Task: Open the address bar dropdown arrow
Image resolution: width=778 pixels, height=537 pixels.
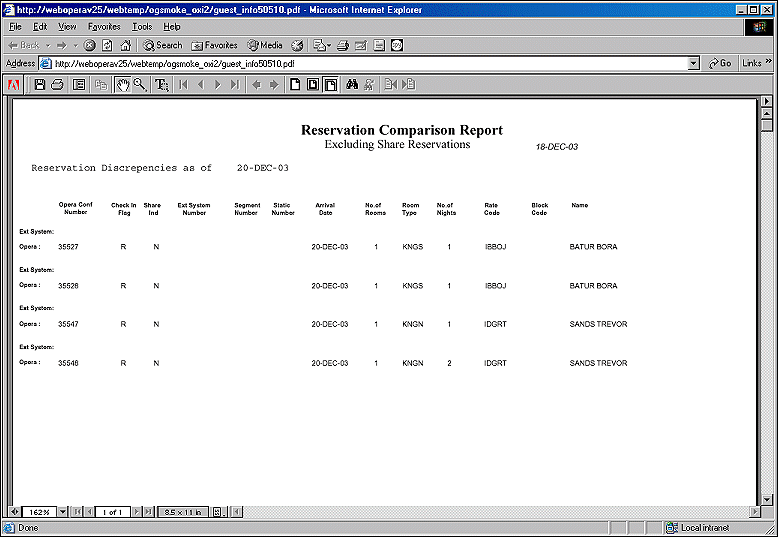Action: (694, 63)
